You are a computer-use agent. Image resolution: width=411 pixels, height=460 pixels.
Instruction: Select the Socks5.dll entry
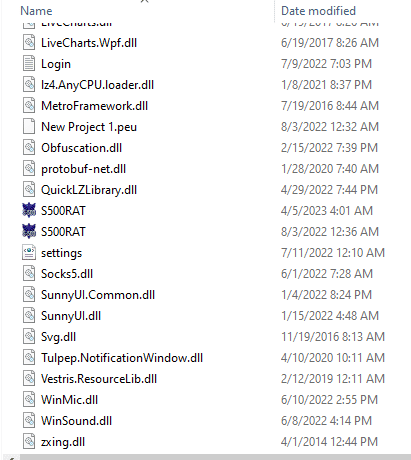67,274
